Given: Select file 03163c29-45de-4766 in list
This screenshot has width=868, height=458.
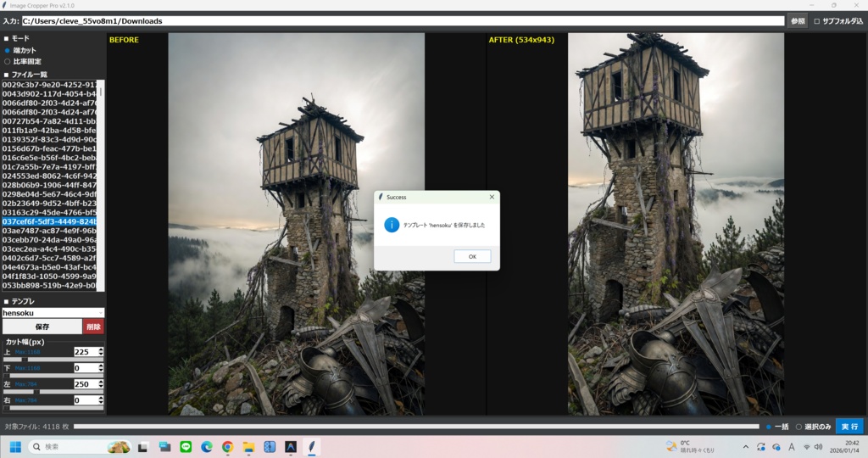Looking at the screenshot, I should [x=49, y=213].
